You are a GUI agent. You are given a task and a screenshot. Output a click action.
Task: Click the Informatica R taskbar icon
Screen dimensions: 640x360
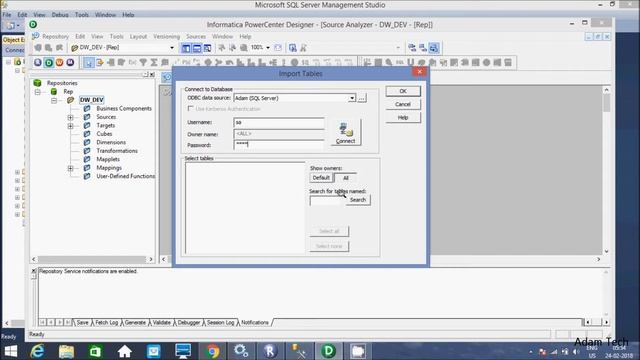click(x=270, y=351)
